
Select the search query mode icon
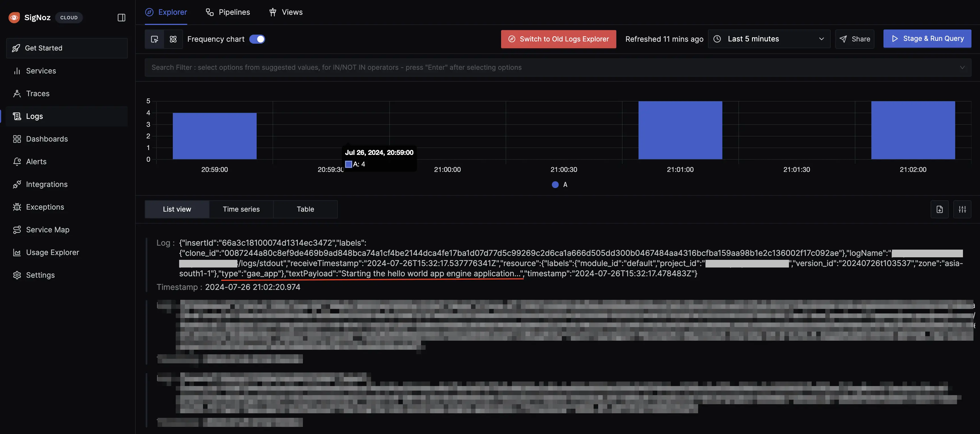click(154, 39)
